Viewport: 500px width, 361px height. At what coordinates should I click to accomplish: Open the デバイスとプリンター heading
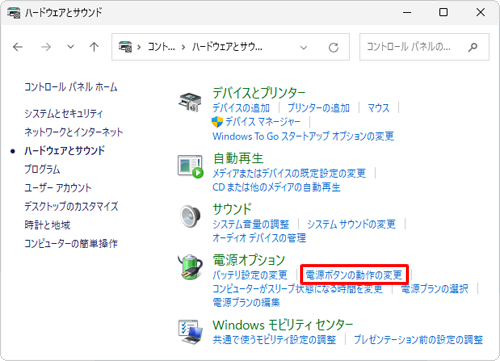(x=259, y=93)
